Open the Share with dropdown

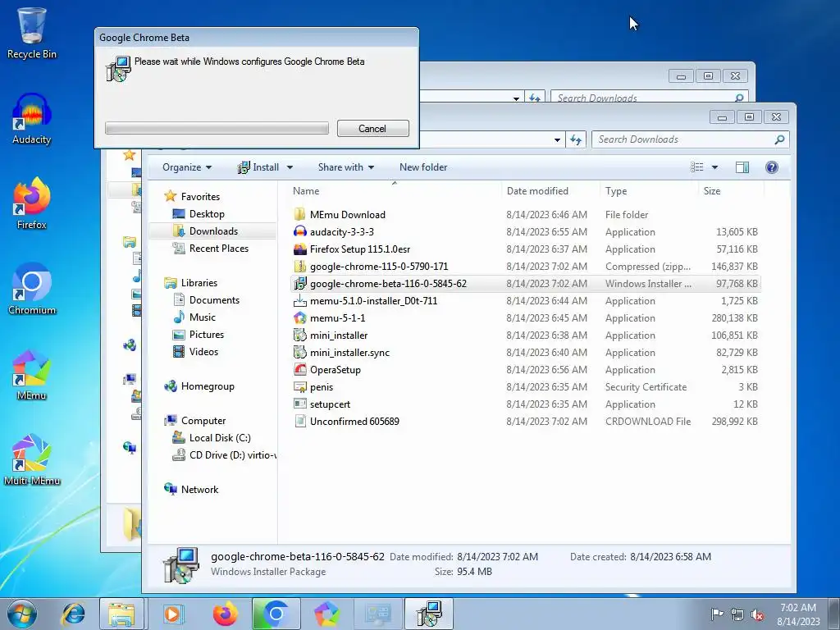pos(346,167)
